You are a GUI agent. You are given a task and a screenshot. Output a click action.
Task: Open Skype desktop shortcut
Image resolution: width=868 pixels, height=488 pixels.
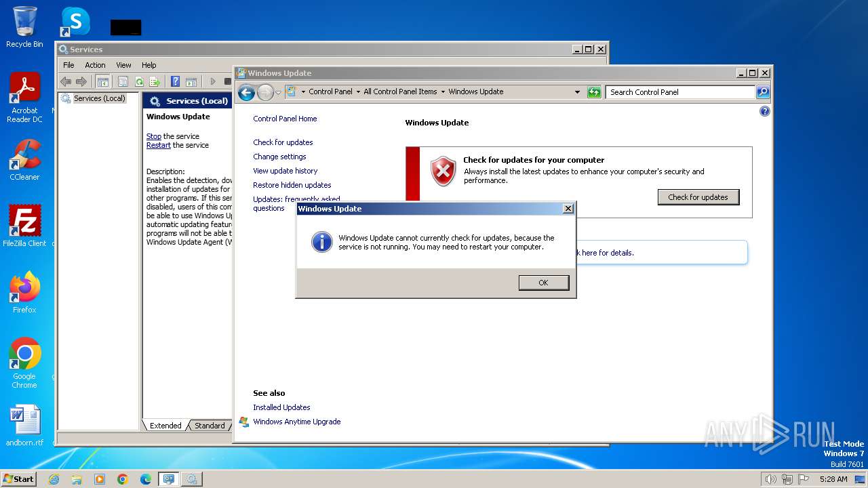pyautogui.click(x=75, y=22)
